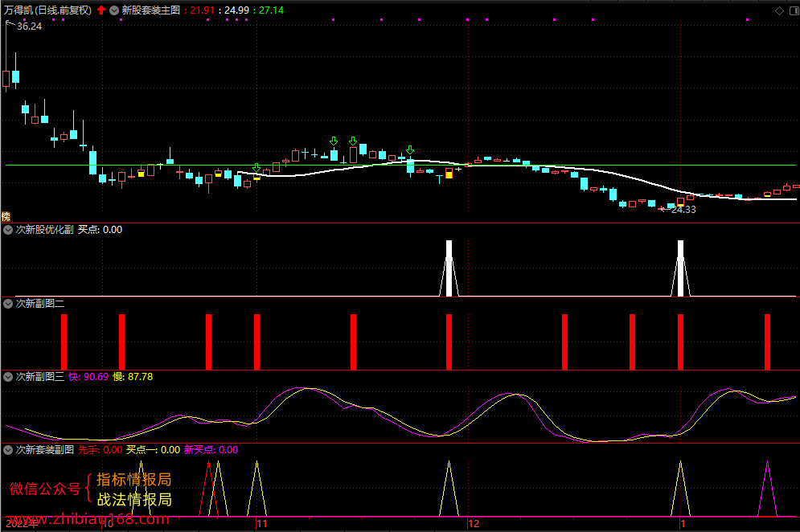This screenshot has width=800, height=532.
Task: Click the green value 27.14 in the header
Action: tap(272, 10)
